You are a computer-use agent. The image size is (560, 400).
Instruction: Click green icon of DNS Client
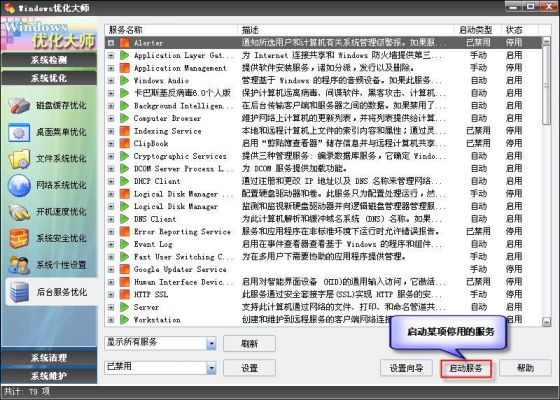point(125,219)
